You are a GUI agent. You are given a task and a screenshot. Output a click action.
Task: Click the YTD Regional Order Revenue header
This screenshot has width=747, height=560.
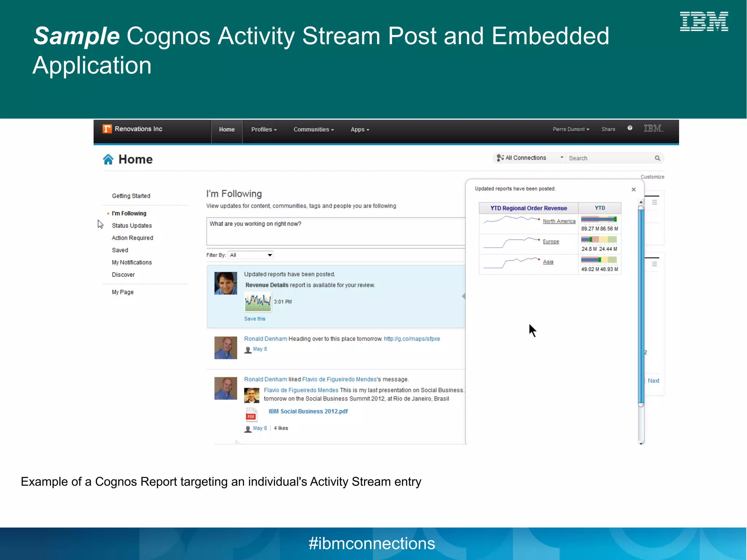(529, 208)
